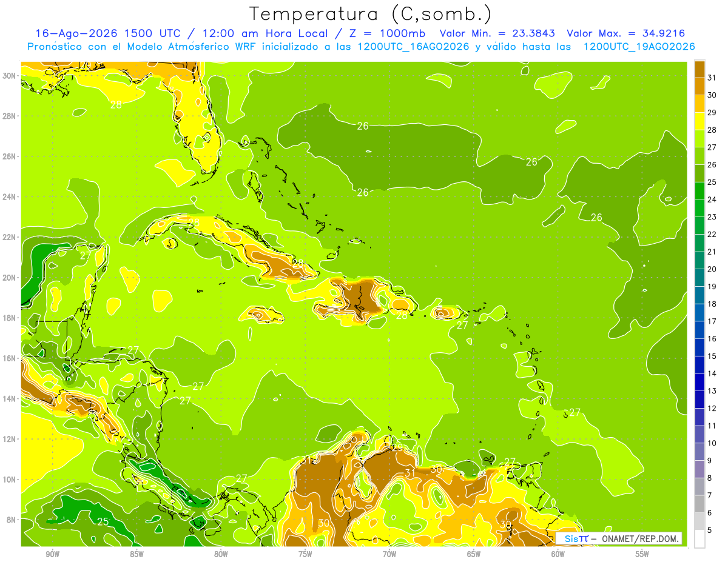Screen dimensions: 728x562
Task: Click the "8N" latitude axis label
Action: (x=11, y=520)
